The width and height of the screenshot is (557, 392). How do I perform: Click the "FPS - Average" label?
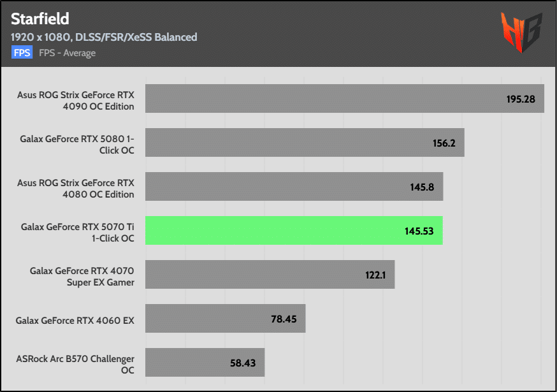[x=67, y=53]
